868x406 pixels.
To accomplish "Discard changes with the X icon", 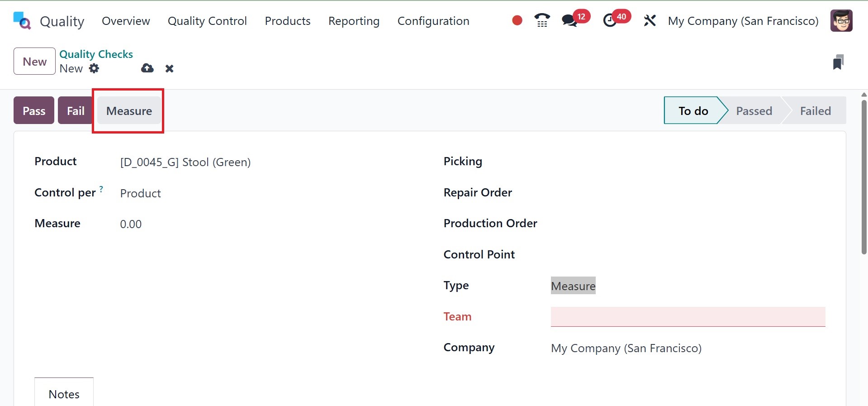I will [x=169, y=68].
